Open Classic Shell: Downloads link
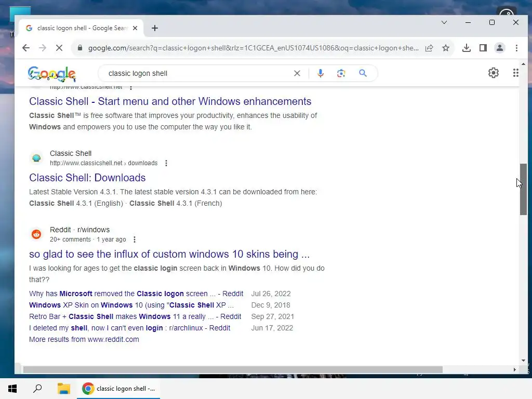The image size is (532, 399). point(87,178)
